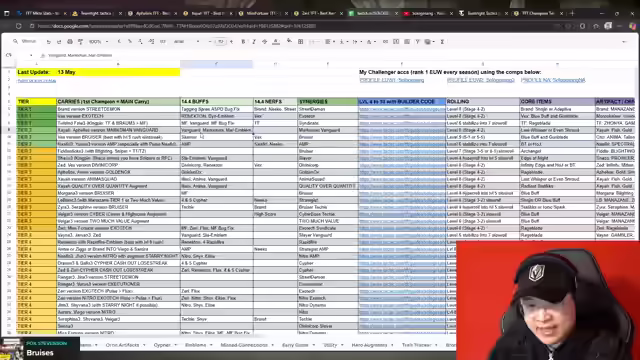Open builder link in the Vex EXOTECH row
The image size is (640, 360).
click(x=402, y=116)
